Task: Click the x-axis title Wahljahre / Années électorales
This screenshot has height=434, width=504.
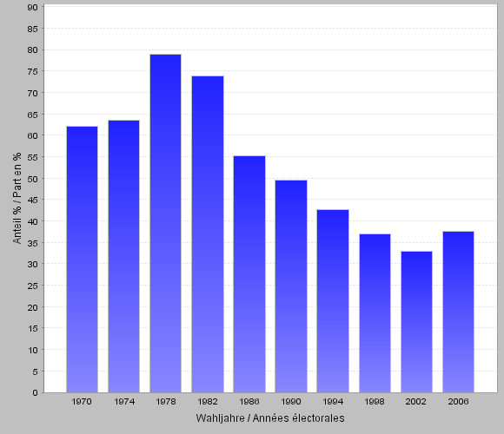Action: (270, 418)
